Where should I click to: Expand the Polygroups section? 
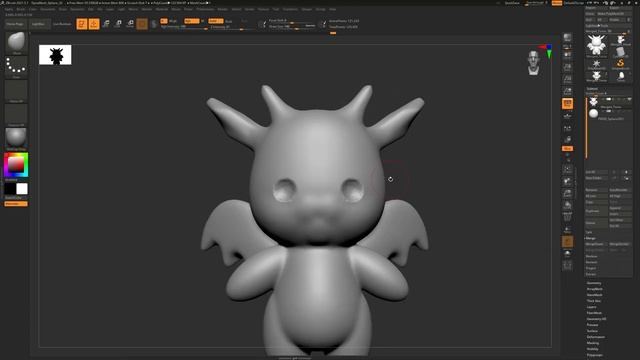click(594, 355)
